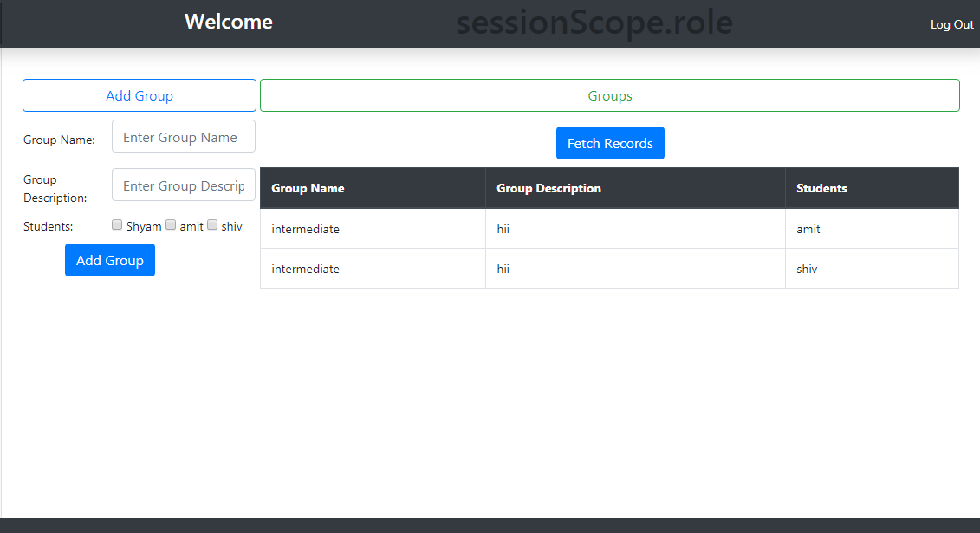Open the Groups panel header button
Image resolution: width=980 pixels, height=533 pixels.
610,95
